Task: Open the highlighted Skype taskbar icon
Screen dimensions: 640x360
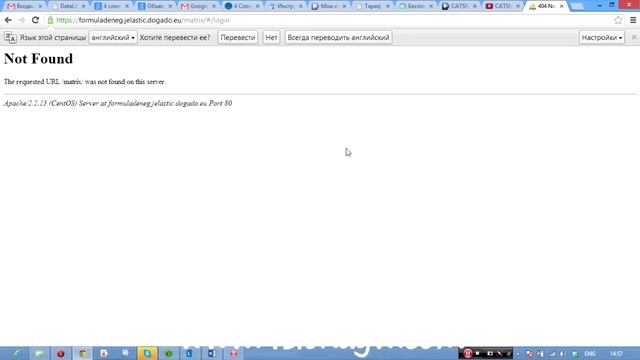Action: click(147, 353)
